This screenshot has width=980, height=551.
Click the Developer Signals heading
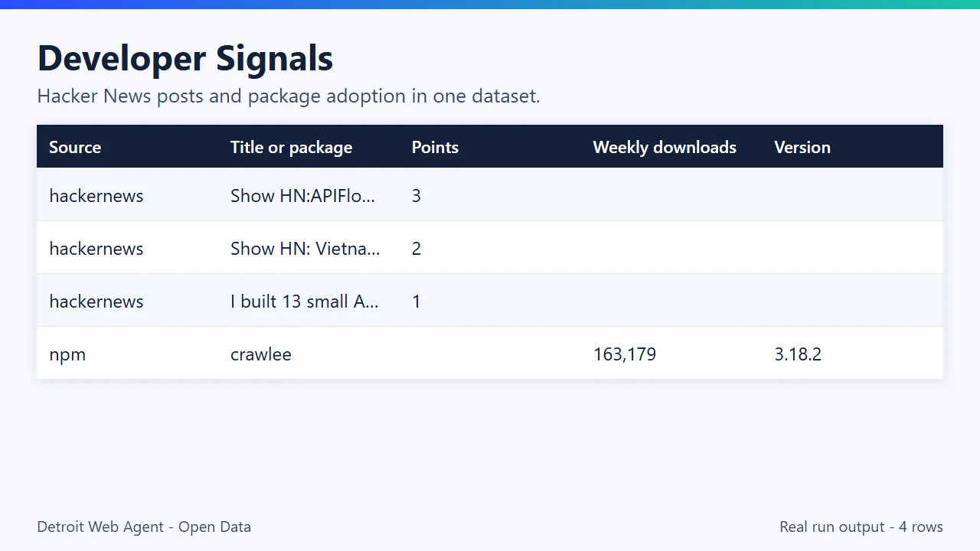pyautogui.click(x=185, y=58)
